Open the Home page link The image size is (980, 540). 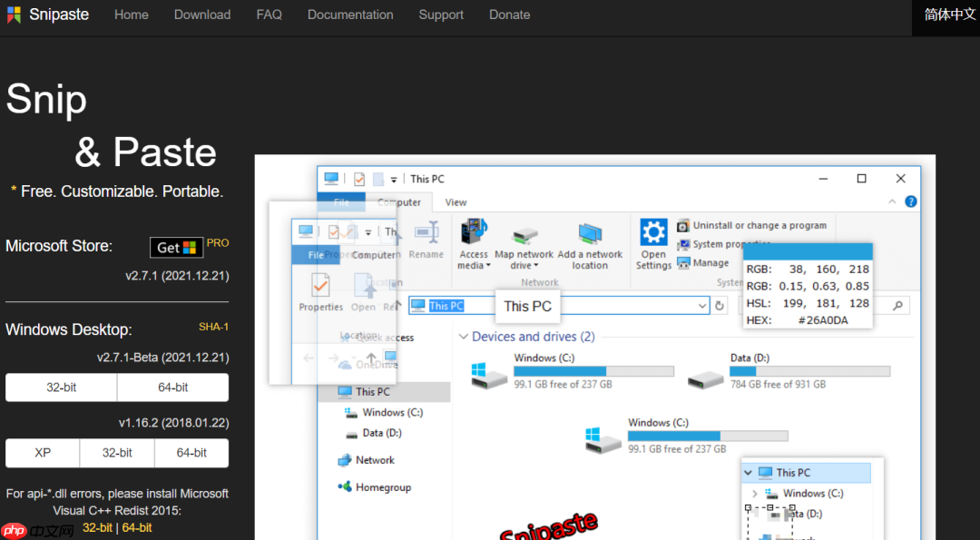coord(132,15)
